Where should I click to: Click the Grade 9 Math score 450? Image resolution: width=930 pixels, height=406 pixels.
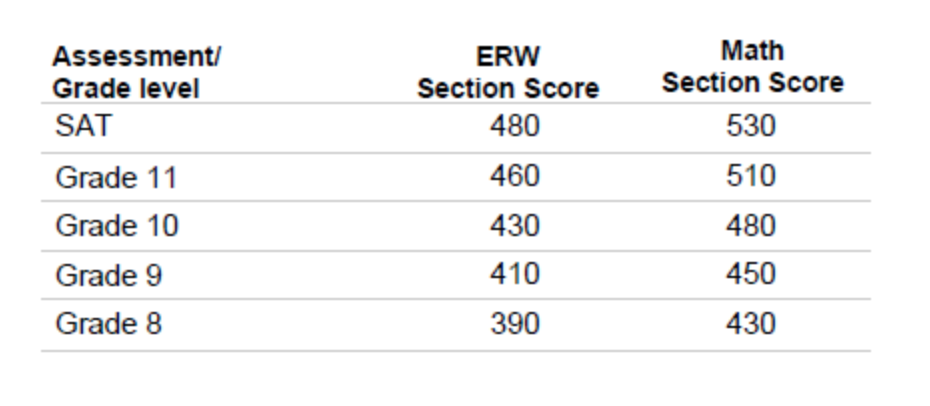[751, 274]
